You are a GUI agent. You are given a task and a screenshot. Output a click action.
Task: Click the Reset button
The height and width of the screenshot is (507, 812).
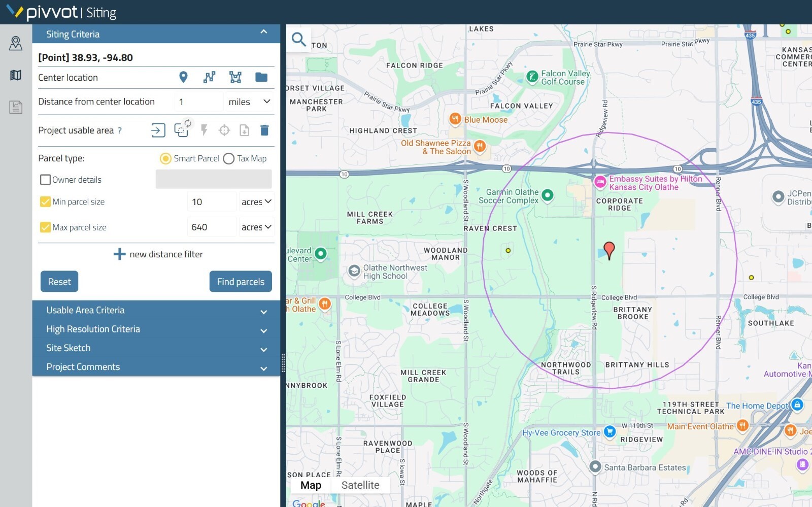pyautogui.click(x=59, y=282)
